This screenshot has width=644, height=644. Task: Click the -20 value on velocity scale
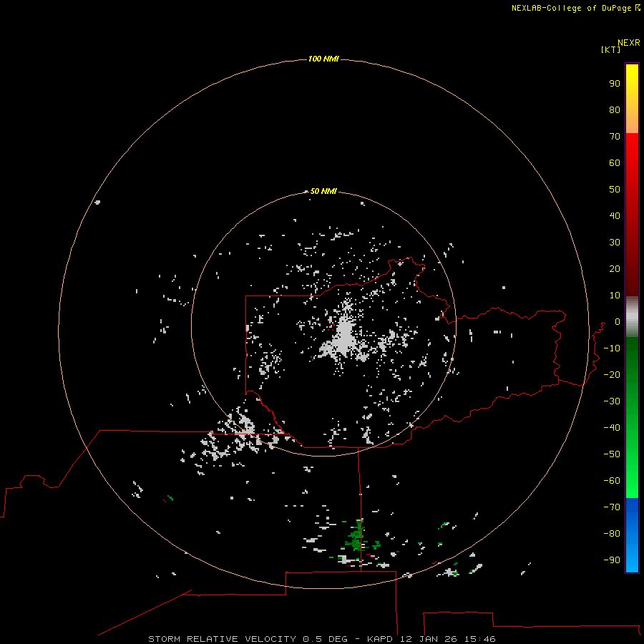click(x=612, y=375)
